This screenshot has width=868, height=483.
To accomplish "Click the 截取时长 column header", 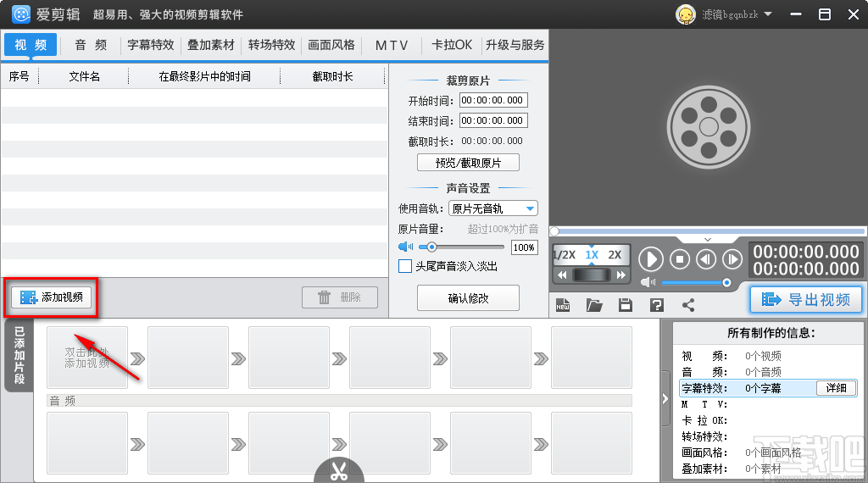I will (x=332, y=76).
